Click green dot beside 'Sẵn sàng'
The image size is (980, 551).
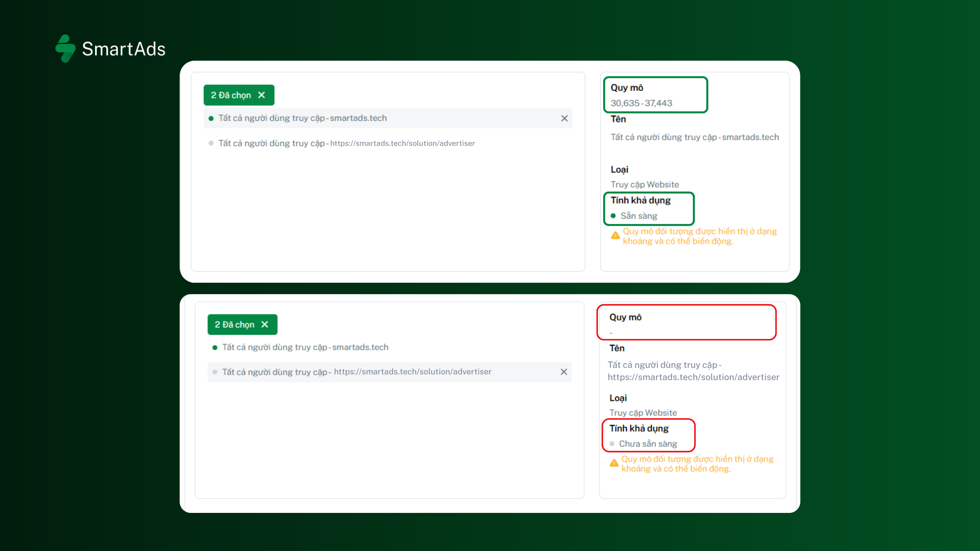(613, 216)
